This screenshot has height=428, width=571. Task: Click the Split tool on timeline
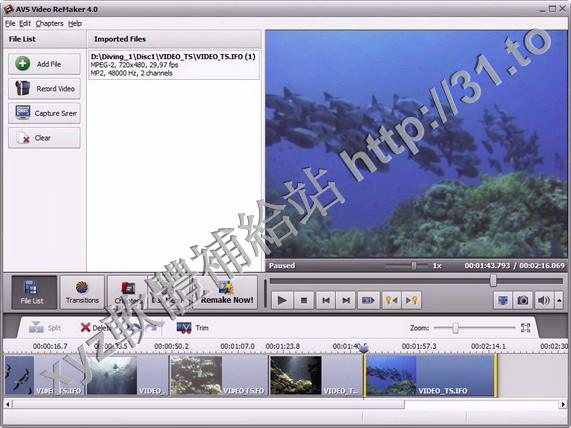coord(45,327)
